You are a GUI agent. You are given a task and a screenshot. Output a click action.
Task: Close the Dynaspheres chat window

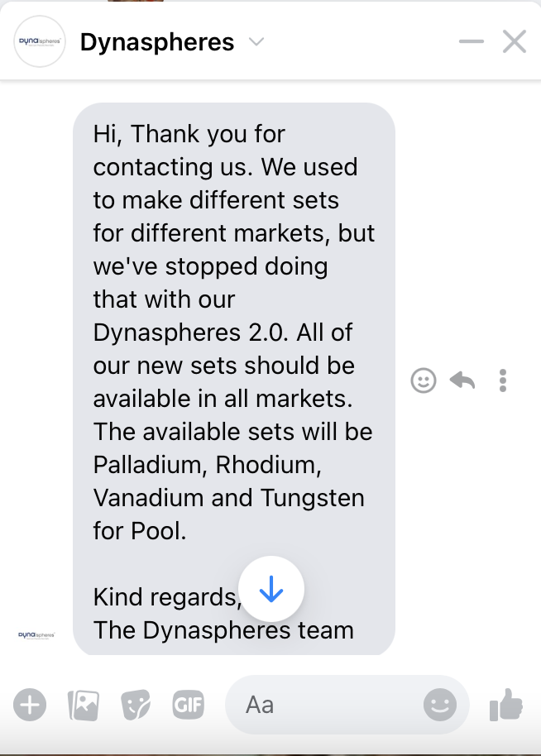pos(515,41)
